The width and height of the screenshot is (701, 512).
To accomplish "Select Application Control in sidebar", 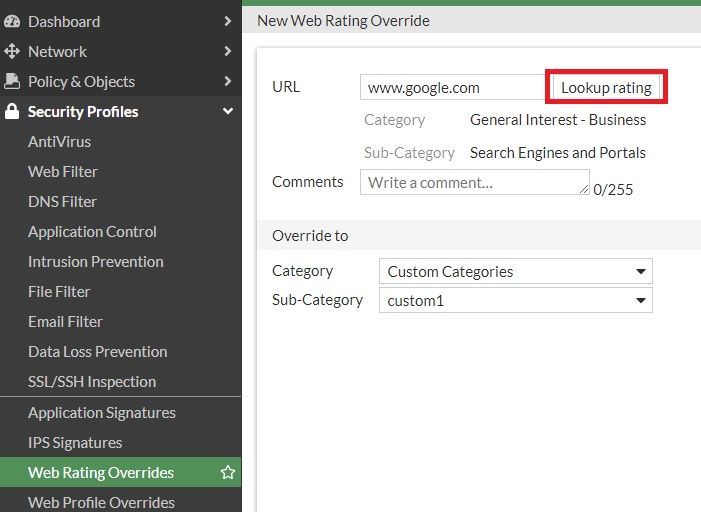I will point(92,232).
